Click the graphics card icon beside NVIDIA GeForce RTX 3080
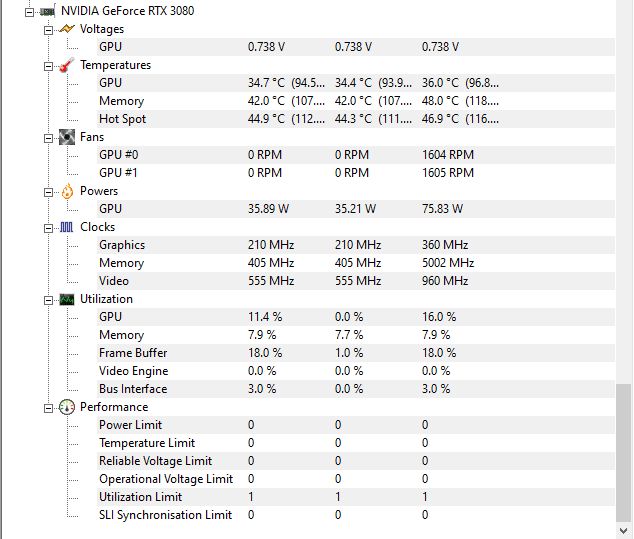Image resolution: width=634 pixels, height=539 pixels. (x=46, y=11)
